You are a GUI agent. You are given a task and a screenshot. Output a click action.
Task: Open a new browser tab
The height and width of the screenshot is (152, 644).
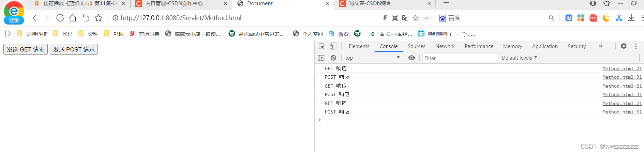pyautogui.click(x=446, y=3)
